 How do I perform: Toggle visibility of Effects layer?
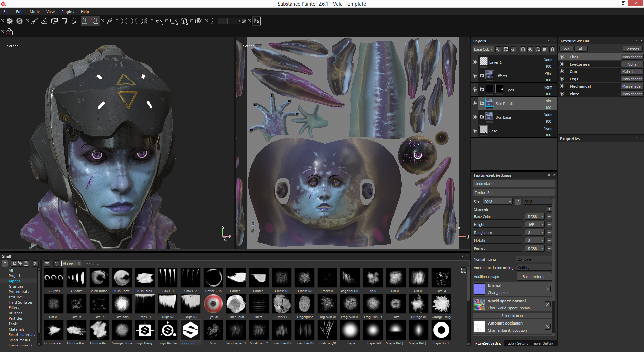(475, 76)
